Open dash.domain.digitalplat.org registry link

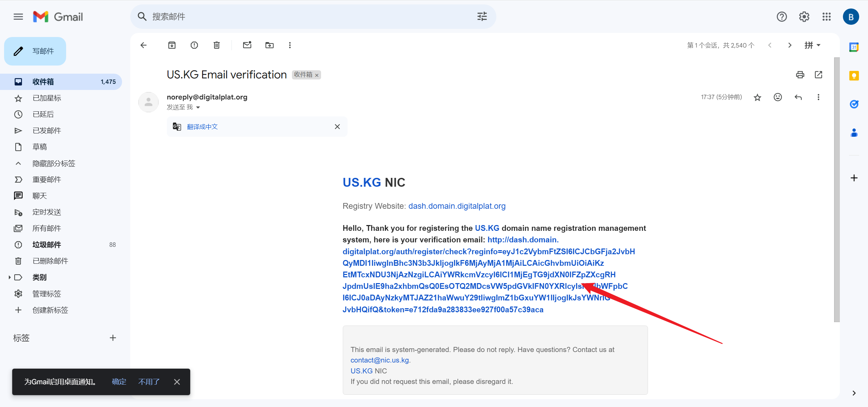click(457, 206)
